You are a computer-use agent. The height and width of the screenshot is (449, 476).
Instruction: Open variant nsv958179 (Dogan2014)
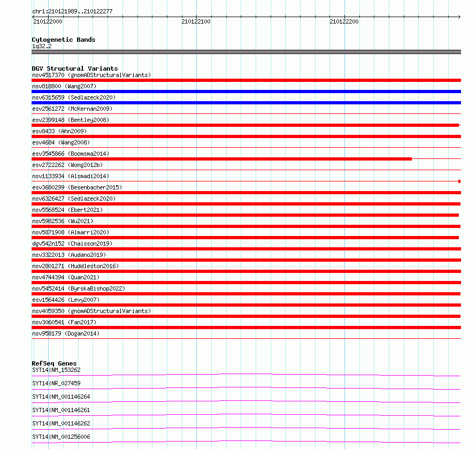(66, 333)
